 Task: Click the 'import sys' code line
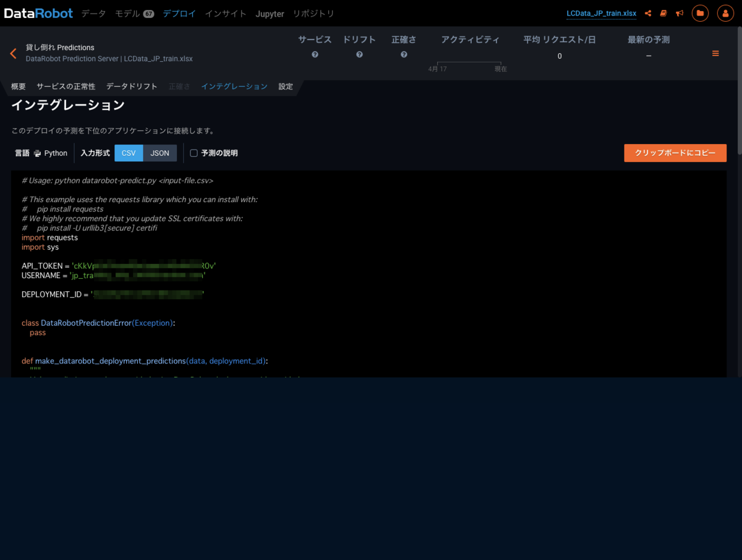(x=40, y=247)
